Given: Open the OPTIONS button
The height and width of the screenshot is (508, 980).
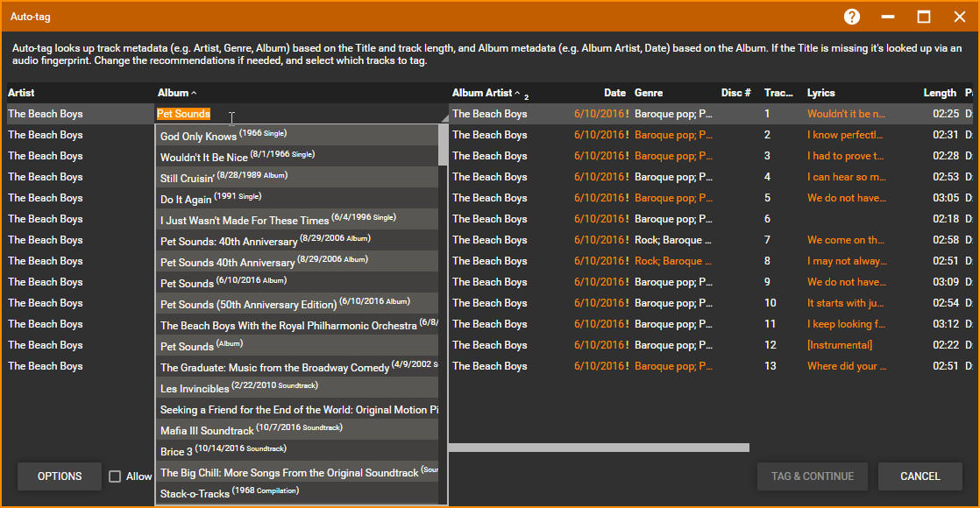Looking at the screenshot, I should pyautogui.click(x=60, y=476).
